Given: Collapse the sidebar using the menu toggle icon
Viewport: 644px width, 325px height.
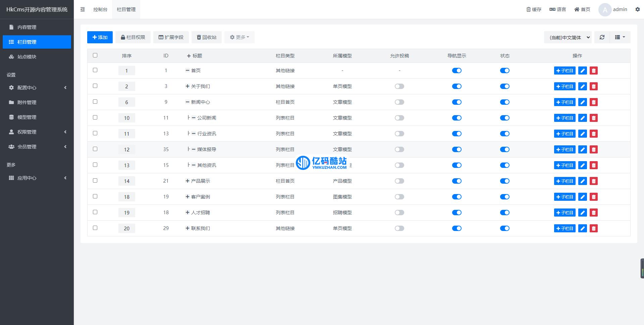Looking at the screenshot, I should click(83, 9).
